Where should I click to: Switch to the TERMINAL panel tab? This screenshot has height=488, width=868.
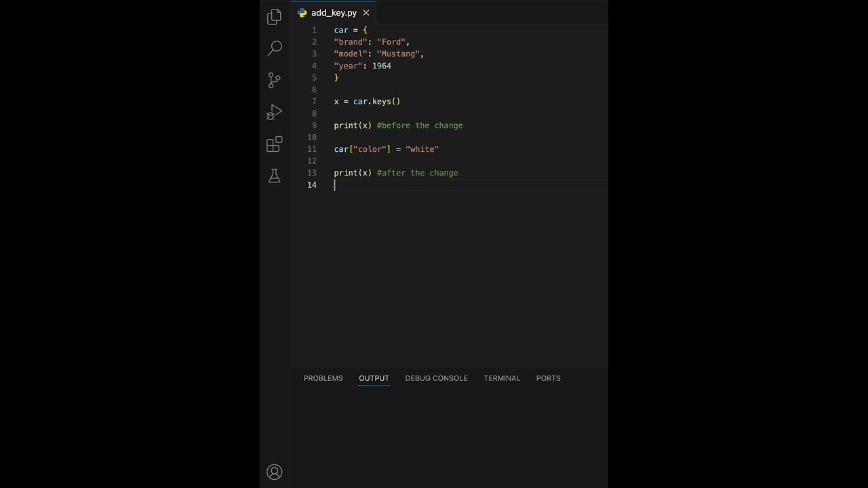[502, 378]
